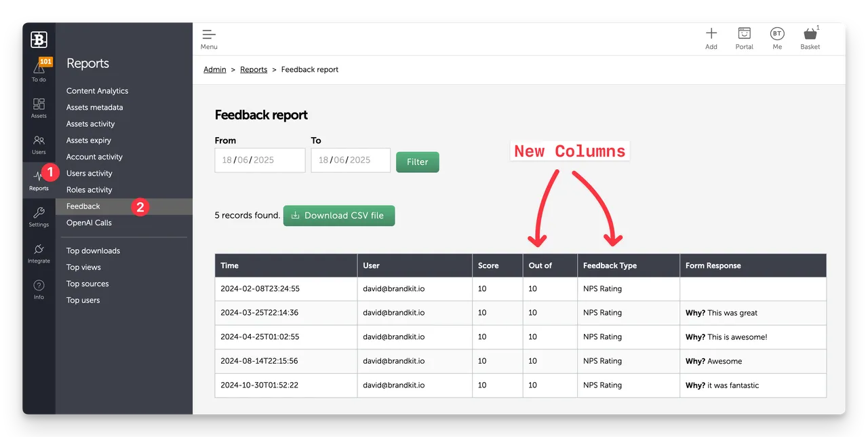Click the From date input field
This screenshot has width=868, height=437.
point(259,160)
